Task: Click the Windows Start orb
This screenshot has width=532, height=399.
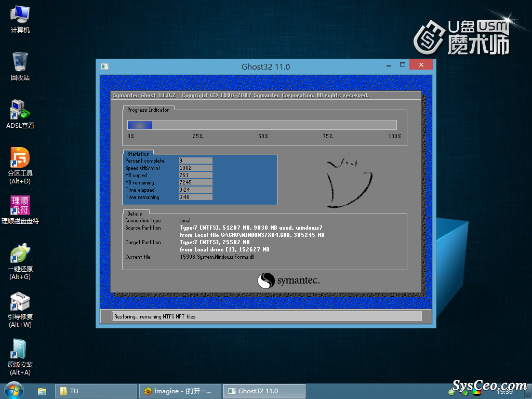Action: (14, 390)
